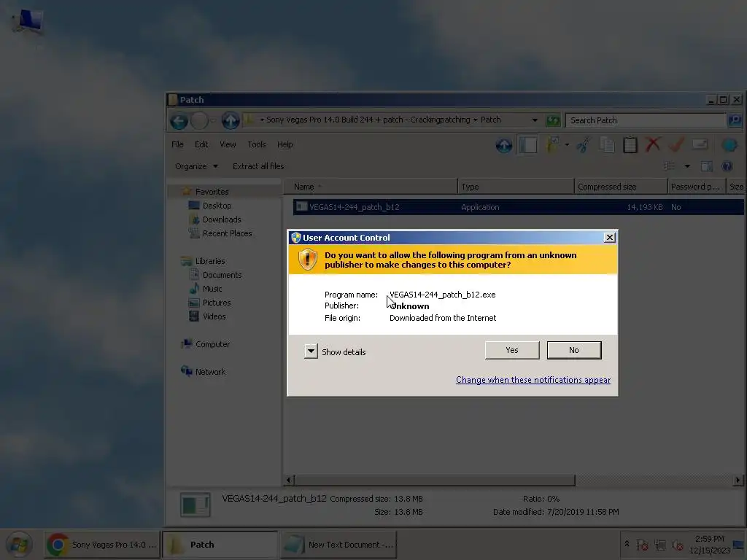Go up one folder level
The image size is (747, 560).
click(231, 120)
